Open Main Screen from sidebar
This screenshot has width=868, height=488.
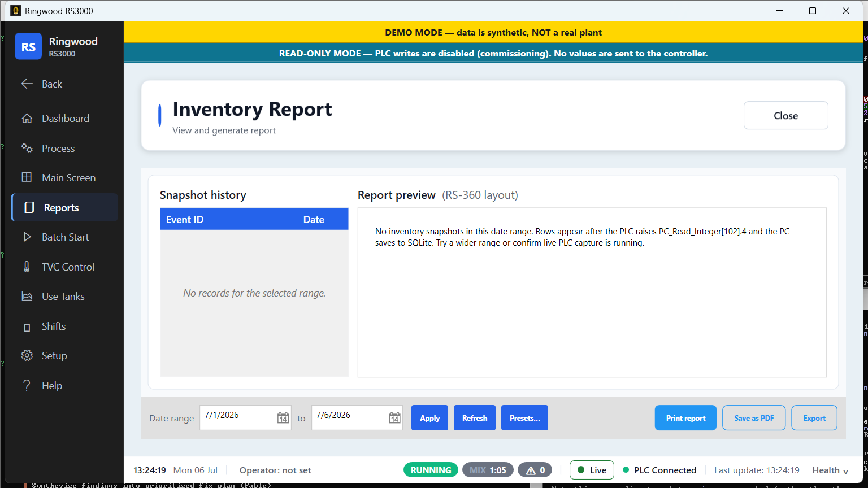[64, 177]
